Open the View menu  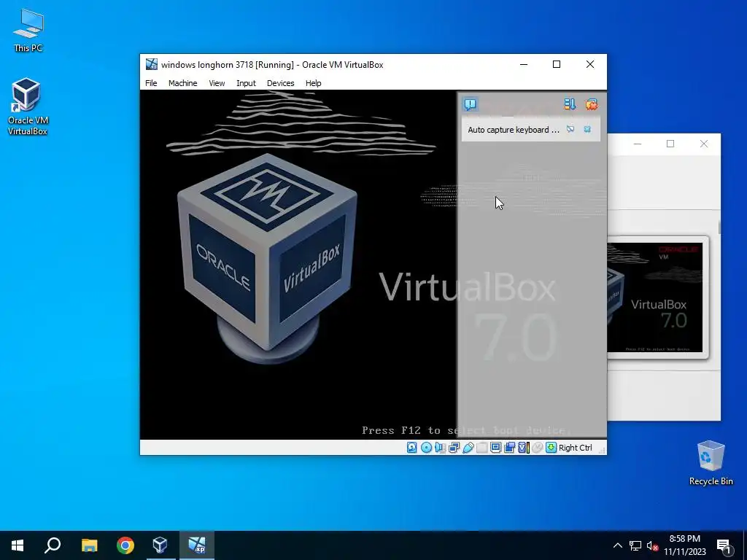[x=217, y=83]
